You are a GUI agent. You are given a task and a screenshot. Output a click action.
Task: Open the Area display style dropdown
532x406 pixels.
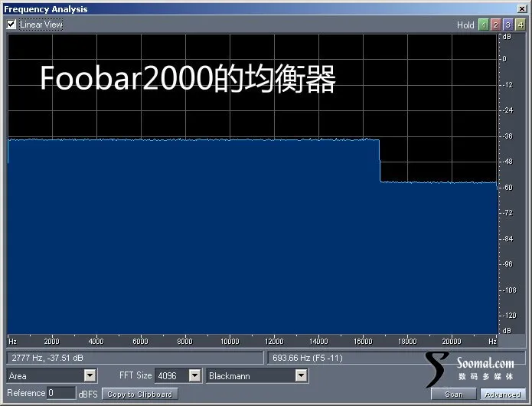pyautogui.click(x=90, y=376)
